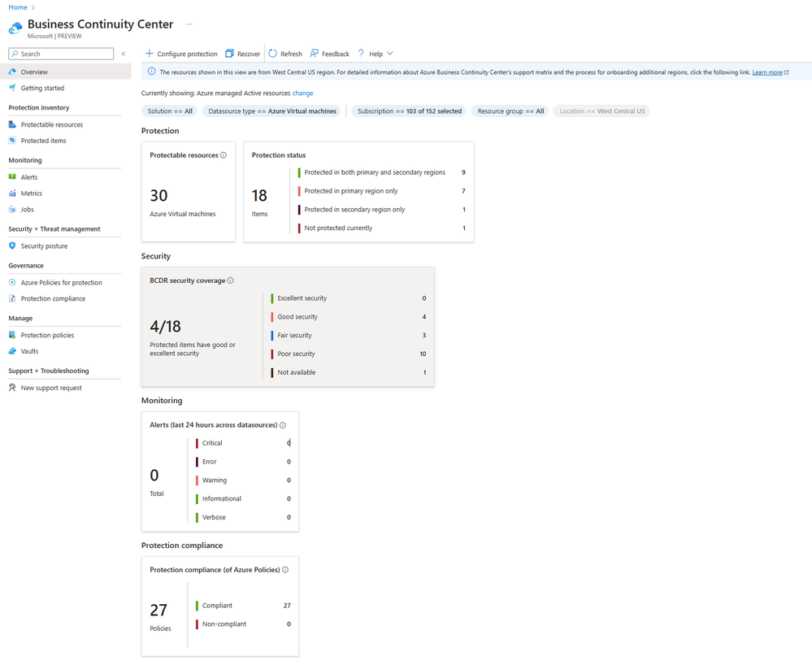Collapse the sidebar with double chevron

[x=124, y=54]
